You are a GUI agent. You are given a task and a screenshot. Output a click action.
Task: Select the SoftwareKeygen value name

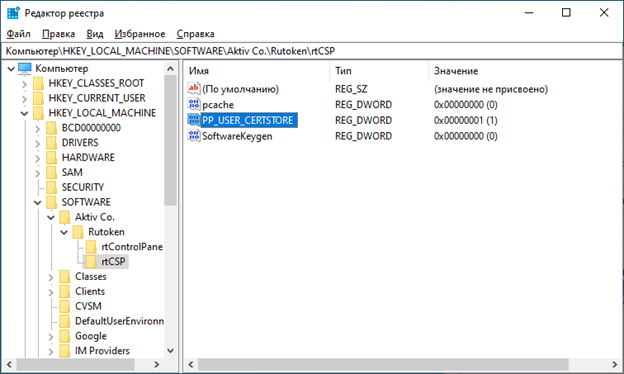pyautogui.click(x=237, y=136)
